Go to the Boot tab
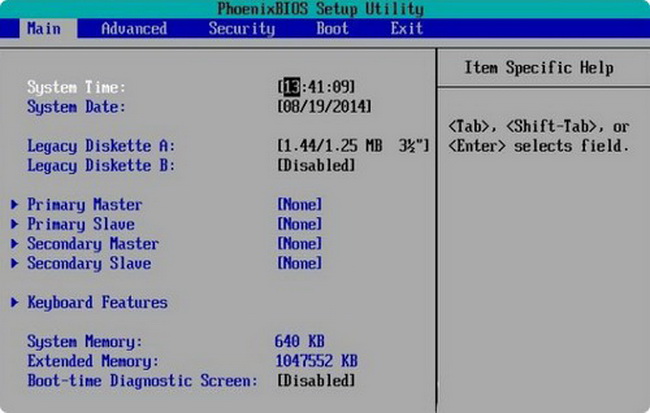This screenshot has width=650, height=413. click(x=332, y=29)
